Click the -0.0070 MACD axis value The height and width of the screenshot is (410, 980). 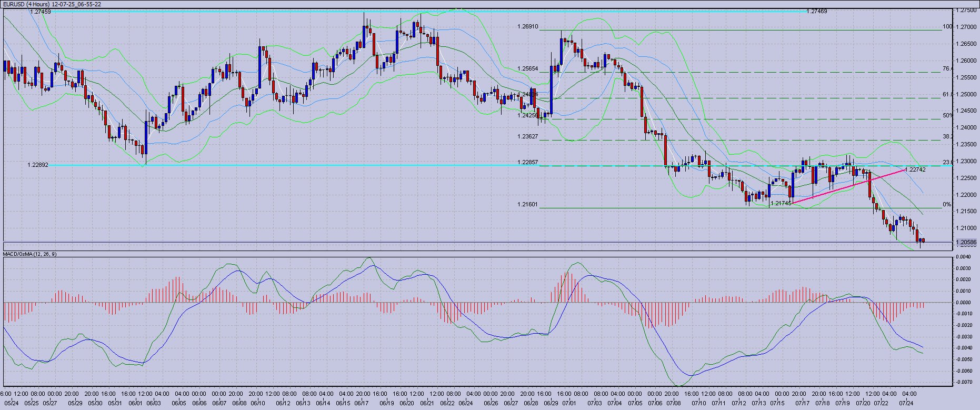[965, 382]
